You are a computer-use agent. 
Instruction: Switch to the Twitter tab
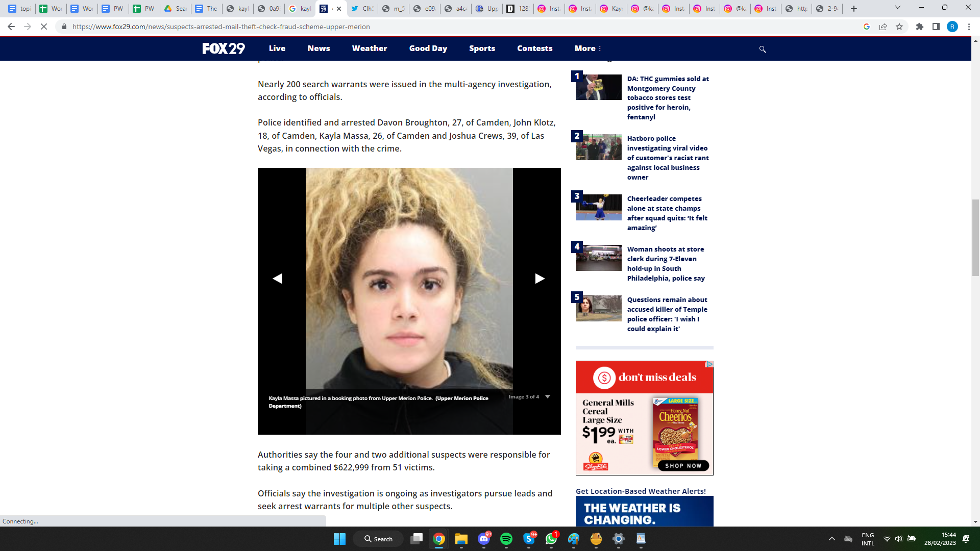pos(362,9)
